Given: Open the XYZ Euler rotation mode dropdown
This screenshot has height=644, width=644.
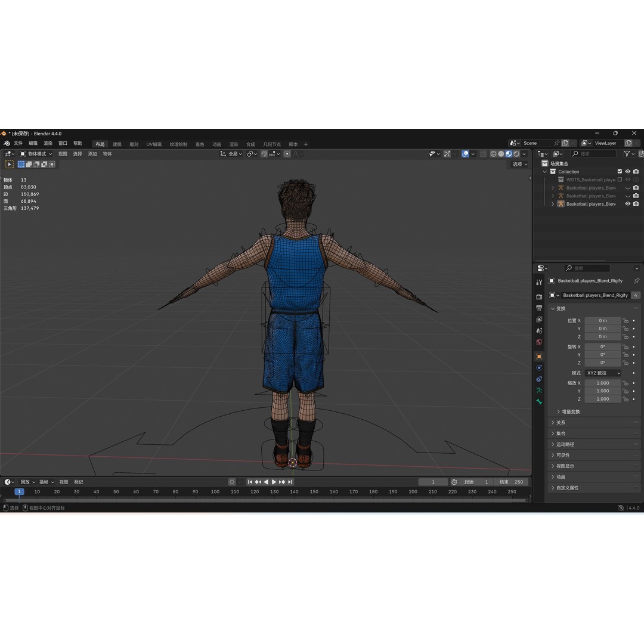Looking at the screenshot, I should click(603, 373).
